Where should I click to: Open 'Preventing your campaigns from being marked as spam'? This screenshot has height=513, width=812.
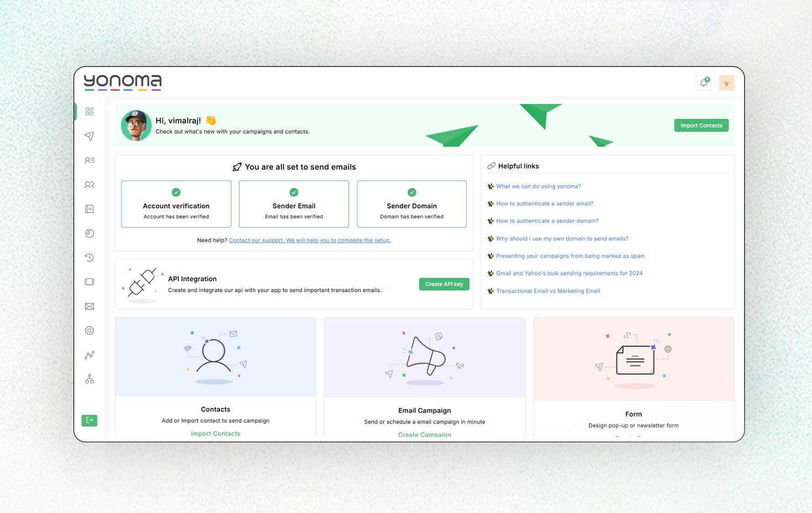(570, 256)
